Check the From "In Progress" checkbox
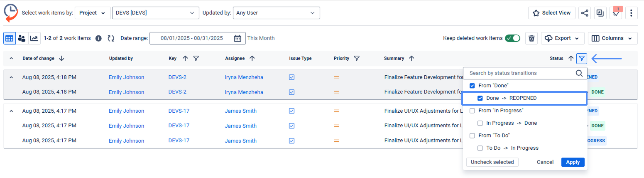644x178 pixels. pos(472,111)
